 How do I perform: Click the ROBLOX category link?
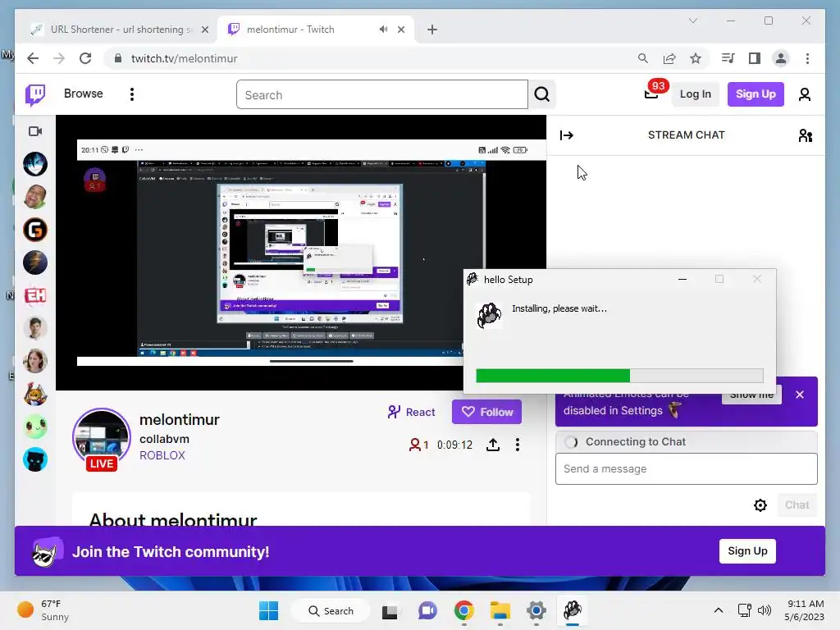coord(162,455)
